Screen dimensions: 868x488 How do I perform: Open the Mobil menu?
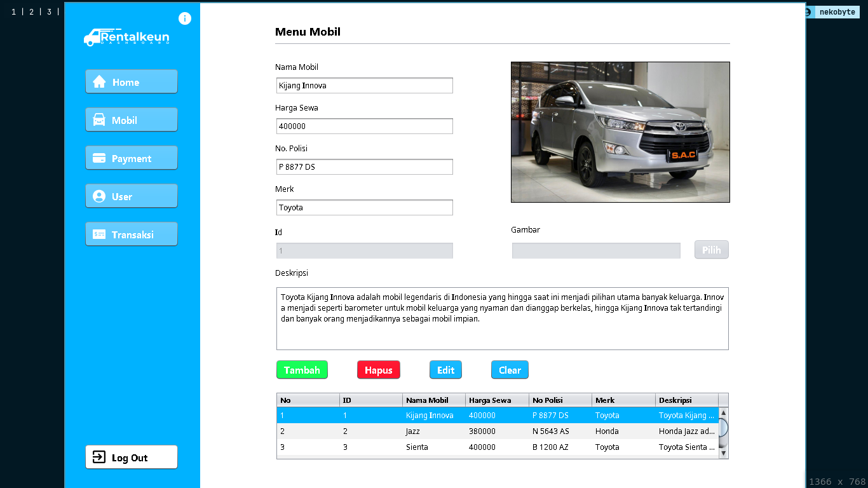click(x=132, y=120)
